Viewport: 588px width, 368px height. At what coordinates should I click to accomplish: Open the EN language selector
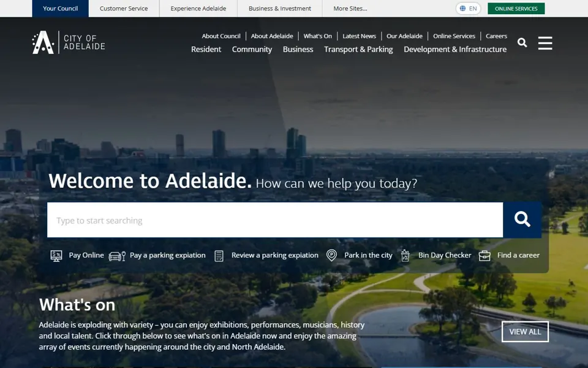click(x=469, y=8)
